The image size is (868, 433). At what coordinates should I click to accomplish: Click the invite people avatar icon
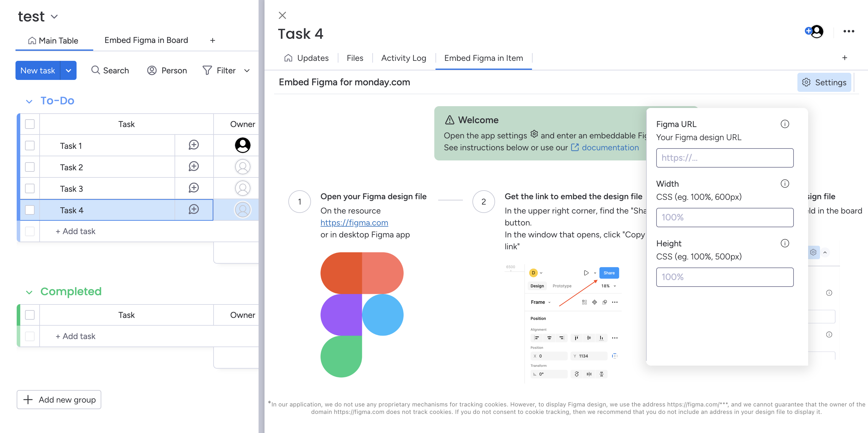tap(814, 31)
